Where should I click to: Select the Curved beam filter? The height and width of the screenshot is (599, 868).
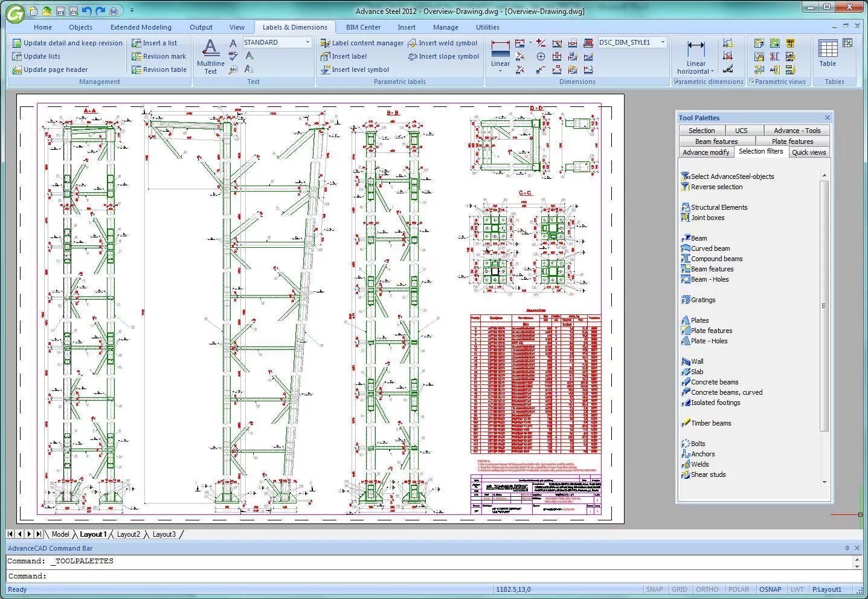706,248
